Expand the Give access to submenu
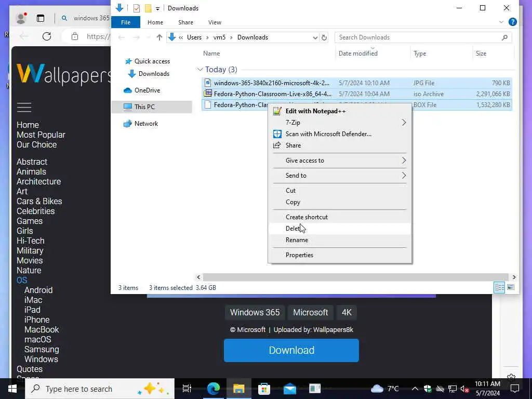 [x=340, y=161]
